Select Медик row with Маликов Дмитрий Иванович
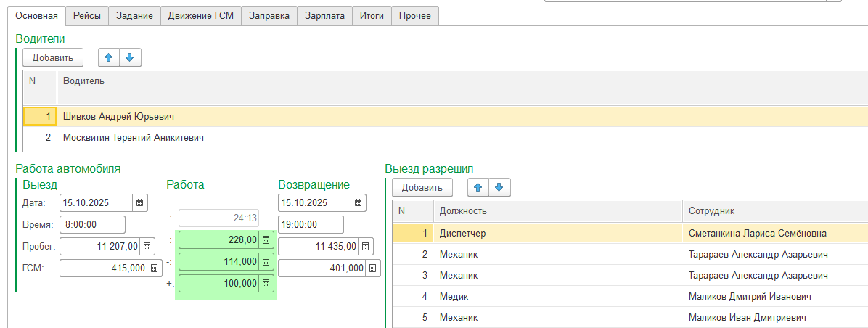This screenshot has height=328, width=868. click(559, 296)
